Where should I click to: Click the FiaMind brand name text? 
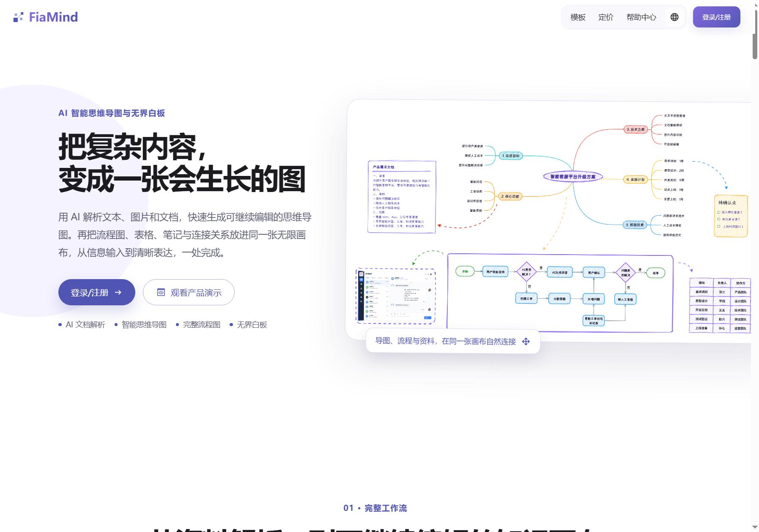(53, 17)
